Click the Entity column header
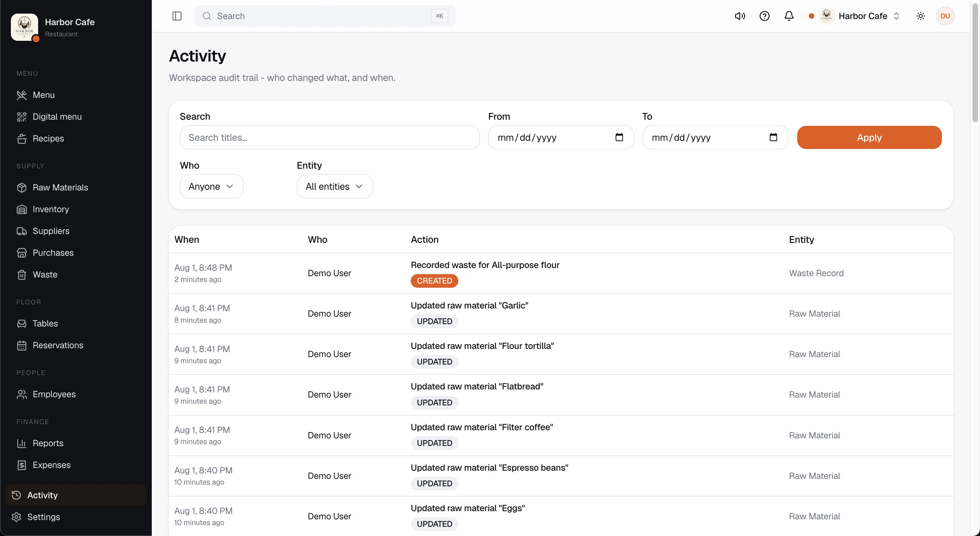The height and width of the screenshot is (536, 980). coord(801,239)
